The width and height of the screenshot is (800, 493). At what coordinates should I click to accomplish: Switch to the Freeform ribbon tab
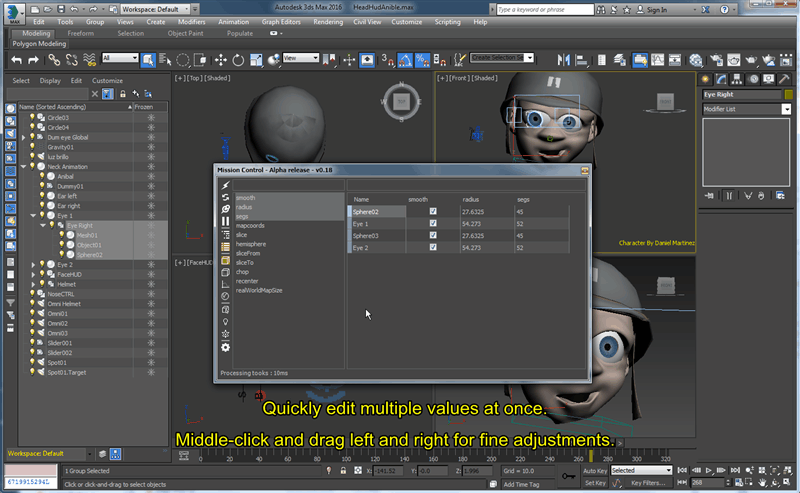pyautogui.click(x=81, y=33)
